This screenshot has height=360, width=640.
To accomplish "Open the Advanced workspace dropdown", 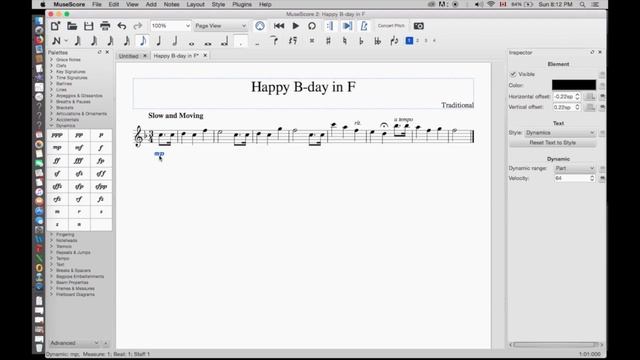I will click(x=74, y=343).
